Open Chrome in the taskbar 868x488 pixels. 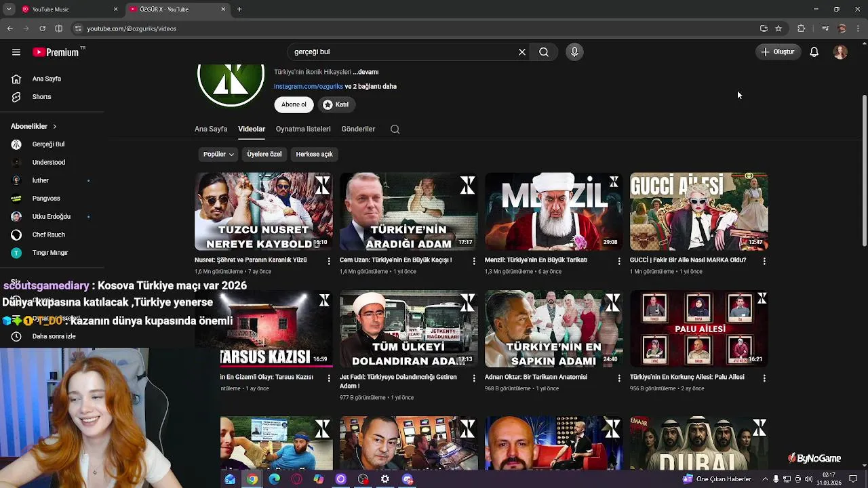point(252,479)
